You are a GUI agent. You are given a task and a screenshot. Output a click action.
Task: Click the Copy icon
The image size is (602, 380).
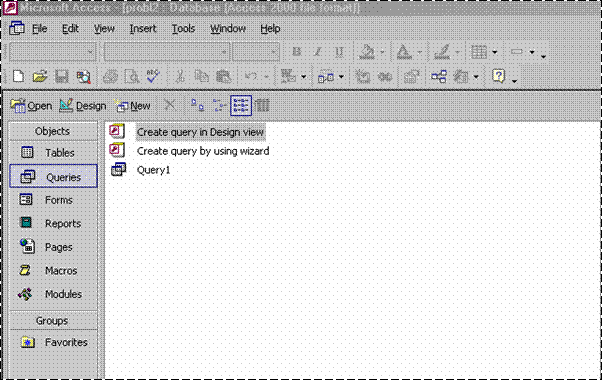pos(201,76)
